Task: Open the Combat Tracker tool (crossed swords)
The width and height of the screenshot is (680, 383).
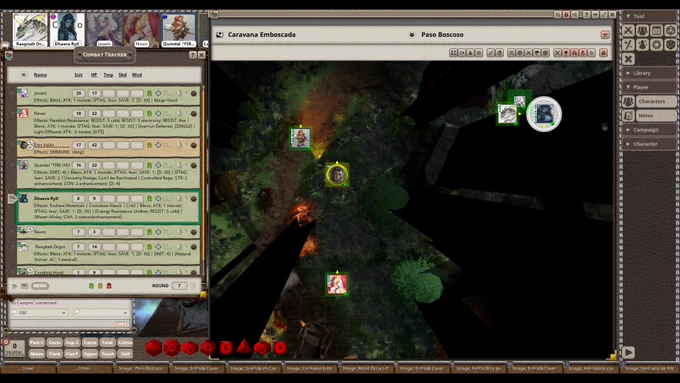Action: (x=628, y=30)
